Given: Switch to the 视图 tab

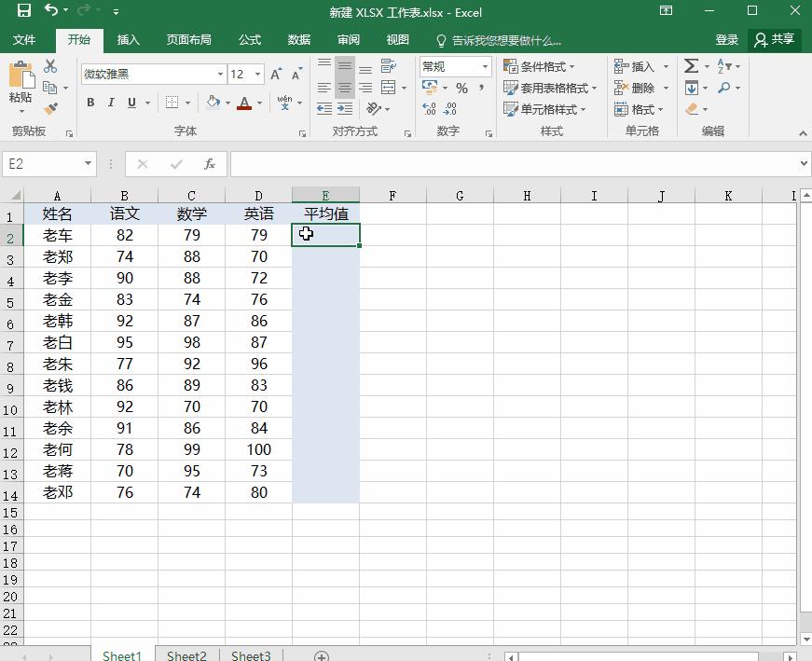Looking at the screenshot, I should click(x=398, y=40).
